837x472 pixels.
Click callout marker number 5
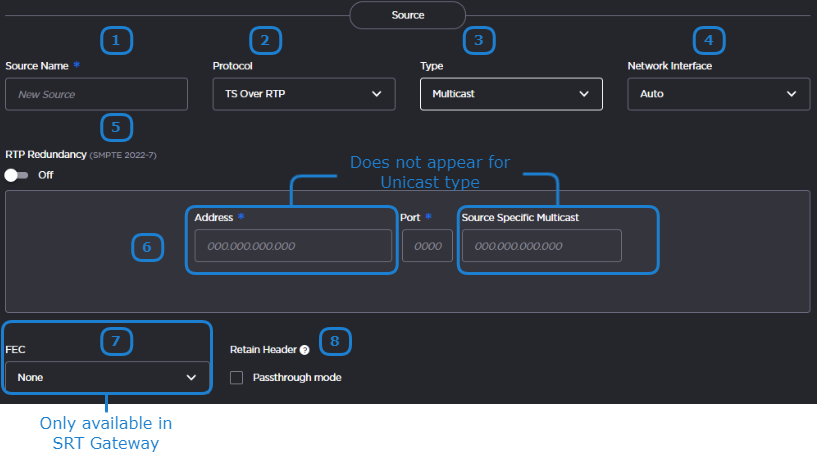(116, 127)
